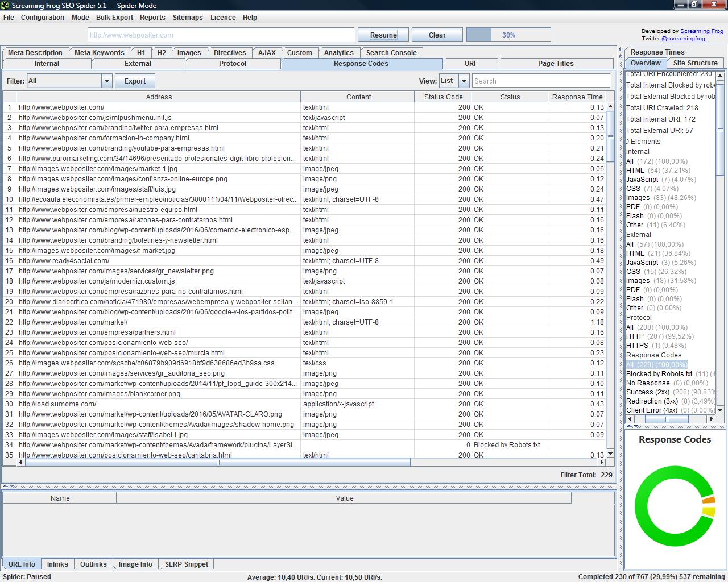Viewport: 728px width, 582px height.
Task: Click the Screaming Frog app icon in title bar
Action: click(5, 5)
